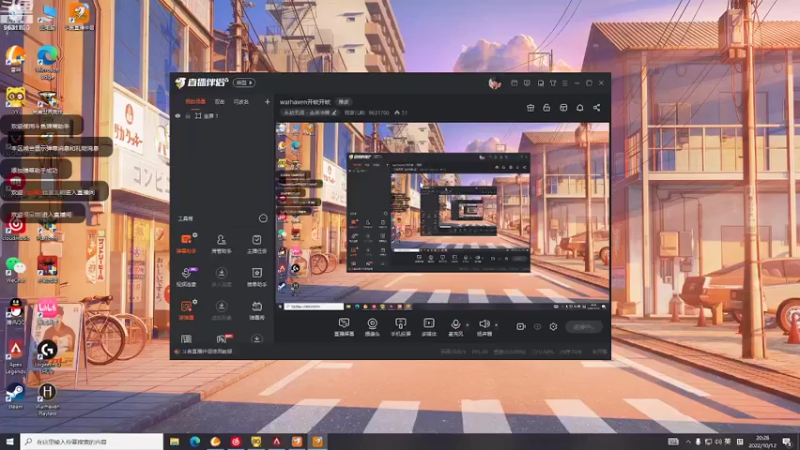
Task: Open the TV-shaped danmaku show tool
Action: [257, 310]
